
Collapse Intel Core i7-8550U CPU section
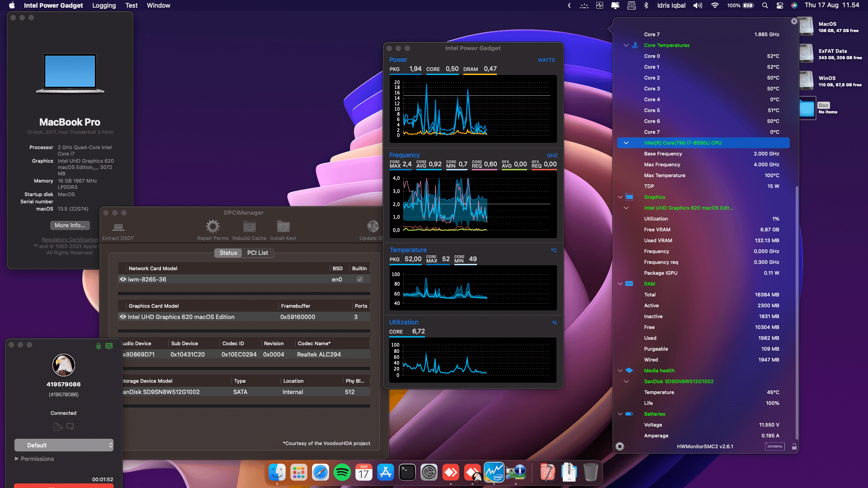coord(626,143)
